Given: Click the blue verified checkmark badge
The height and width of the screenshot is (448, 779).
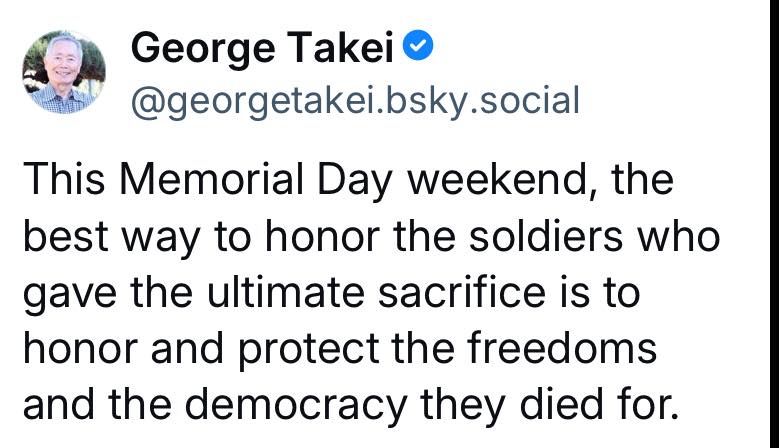Looking at the screenshot, I should pos(419,46).
